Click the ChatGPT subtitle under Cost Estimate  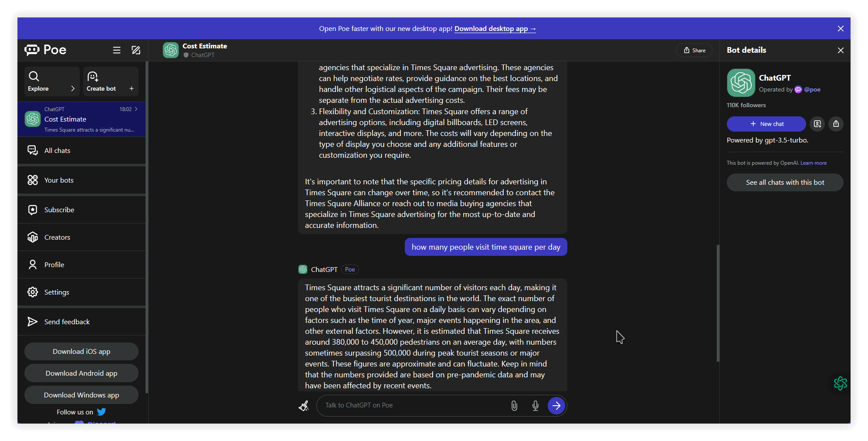pos(203,55)
